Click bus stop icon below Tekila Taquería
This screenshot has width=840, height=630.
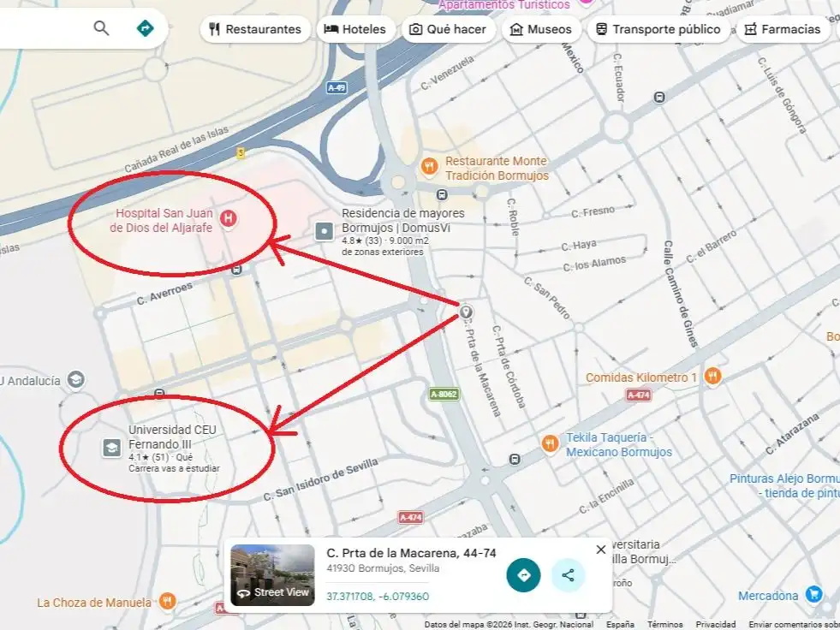[x=515, y=460]
